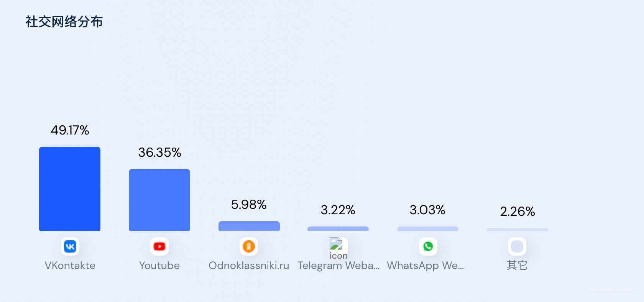Viewport: 644px width, 302px height.
Task: Click the truncated WhatsApp We... label
Action: (426, 266)
